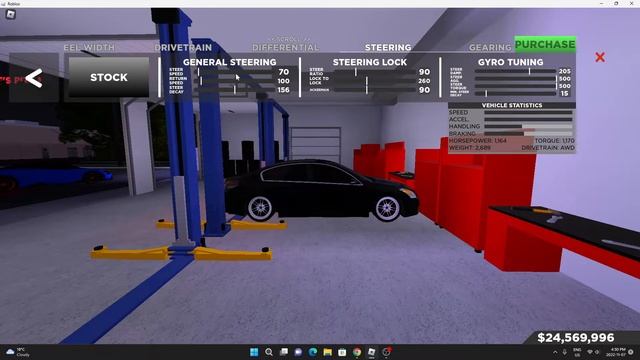Open the chat app in taskbar
Screen dimensions: 640x360
[298, 352]
